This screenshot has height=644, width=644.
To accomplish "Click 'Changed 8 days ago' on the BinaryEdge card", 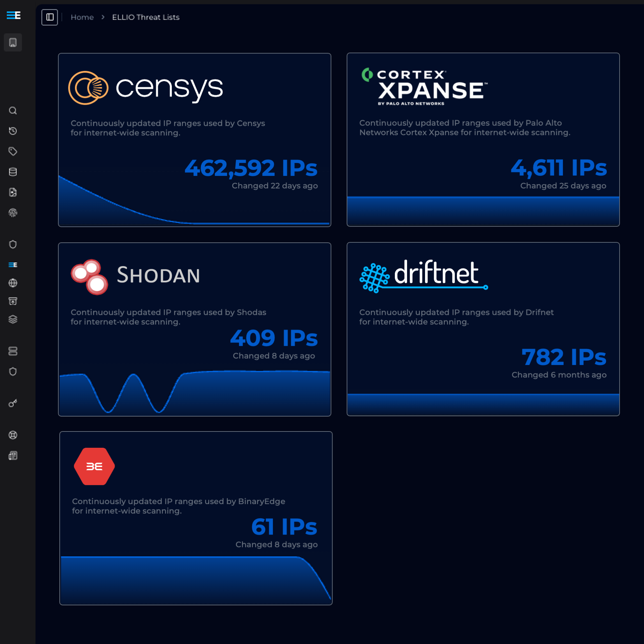I will [x=277, y=545].
